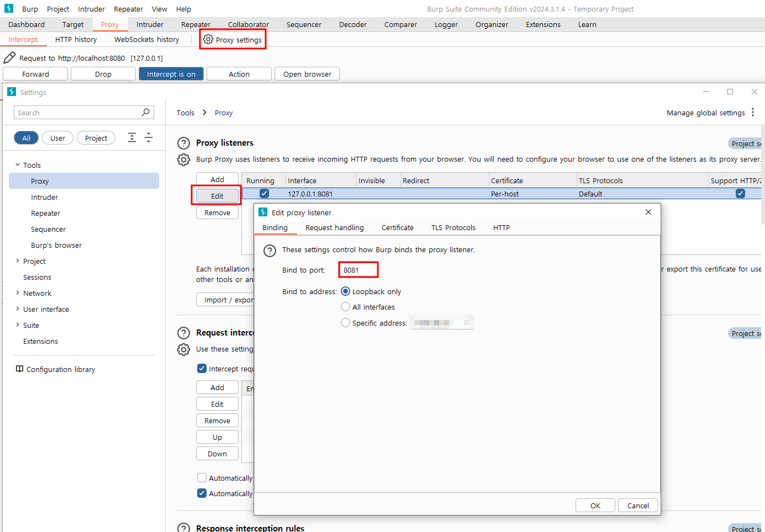Click the pencil icon beside Request to

click(9, 57)
